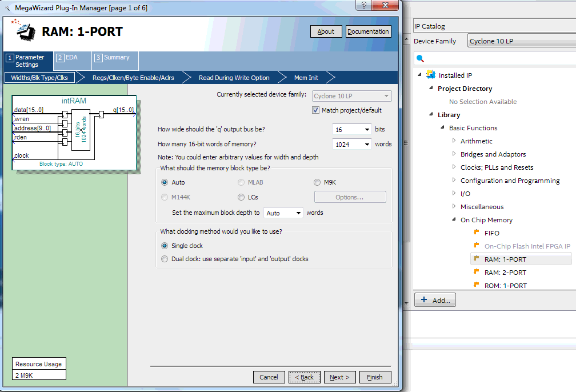Image resolution: width=576 pixels, height=392 pixels.
Task: Click Cancel button in wizard
Action: (x=269, y=377)
